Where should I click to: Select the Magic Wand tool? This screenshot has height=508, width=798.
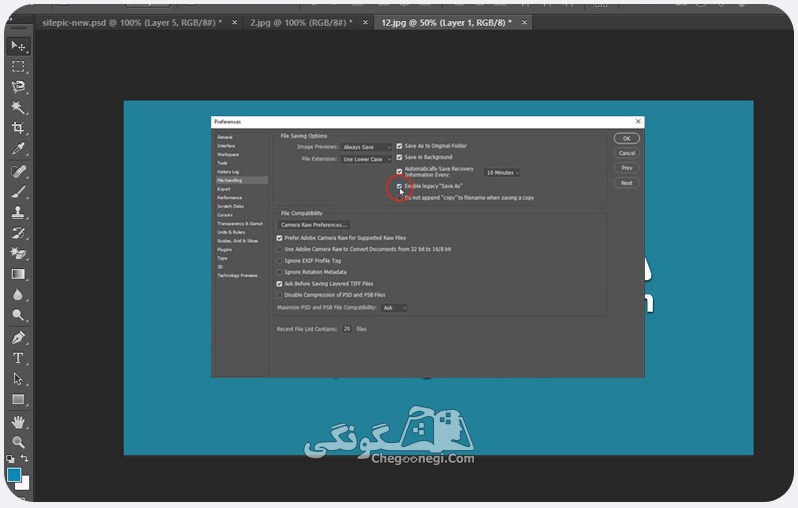18,107
